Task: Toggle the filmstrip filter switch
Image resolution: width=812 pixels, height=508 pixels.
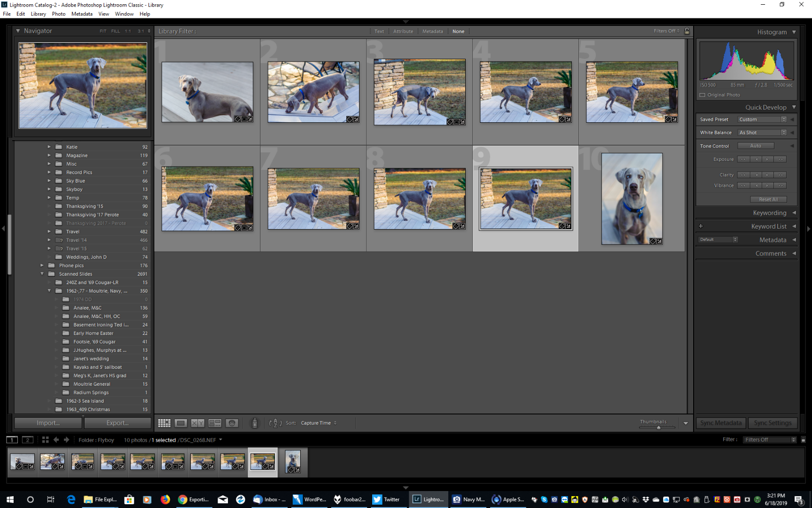Action: [803, 440]
